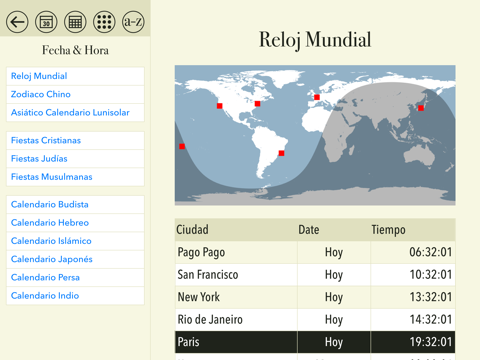
Task: Select the Pago Pago city cell
Action: pos(236,252)
